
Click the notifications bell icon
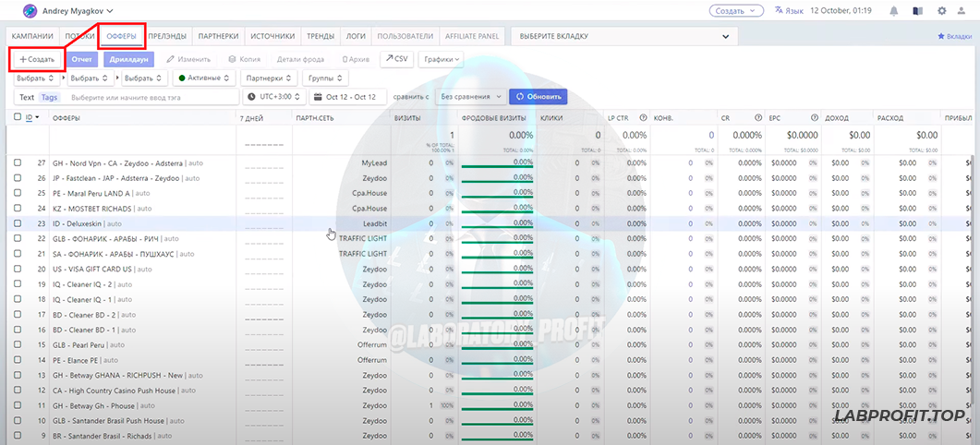[x=894, y=11]
